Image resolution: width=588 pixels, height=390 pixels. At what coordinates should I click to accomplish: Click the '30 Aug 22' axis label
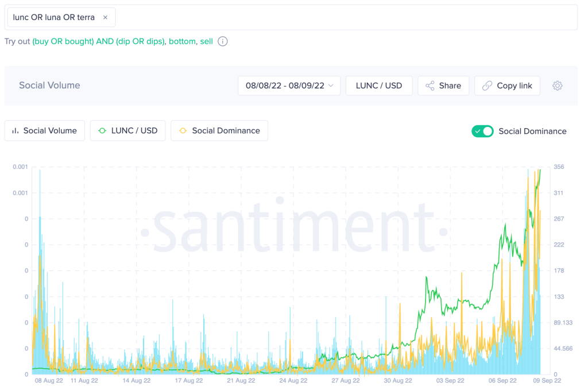(x=397, y=381)
